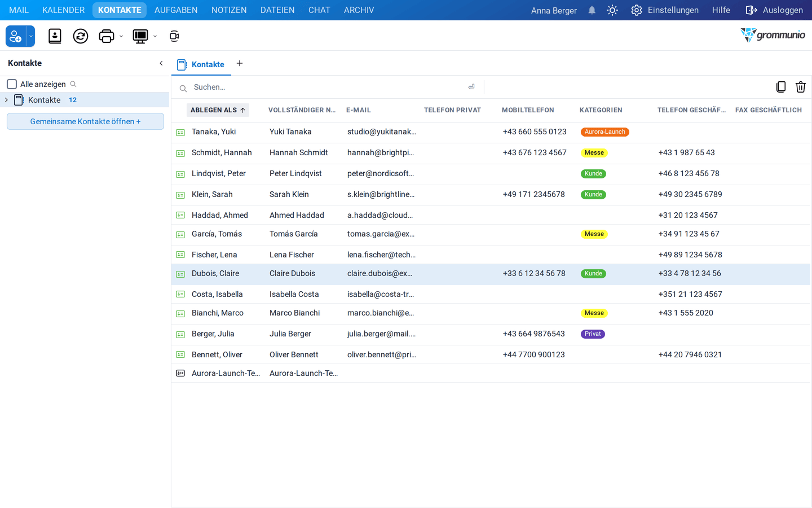Viewport: 812px width, 508px height.
Task: Refresh contacts with the sync icon
Action: coord(81,36)
